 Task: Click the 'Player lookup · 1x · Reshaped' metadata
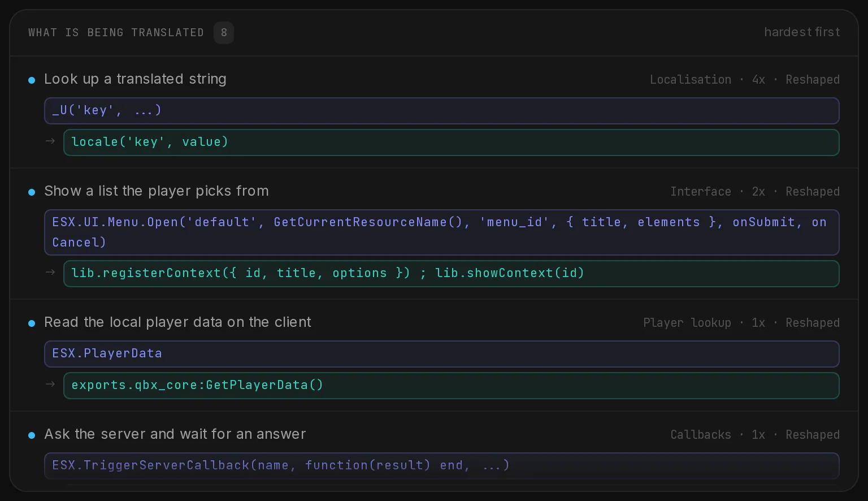741,323
